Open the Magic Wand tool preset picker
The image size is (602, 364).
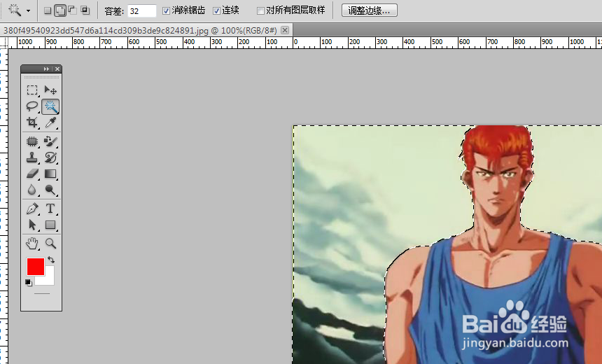click(x=28, y=11)
